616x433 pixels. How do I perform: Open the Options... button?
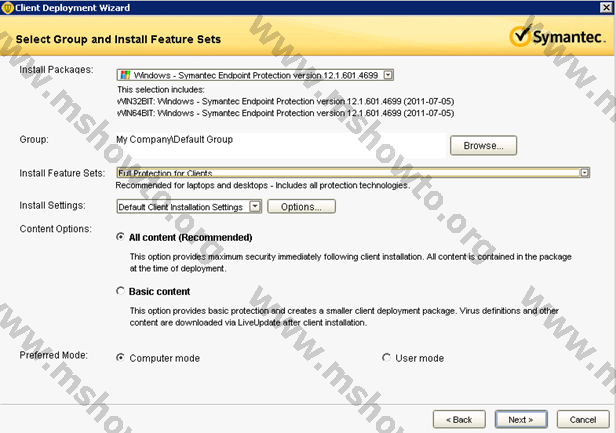(301, 207)
